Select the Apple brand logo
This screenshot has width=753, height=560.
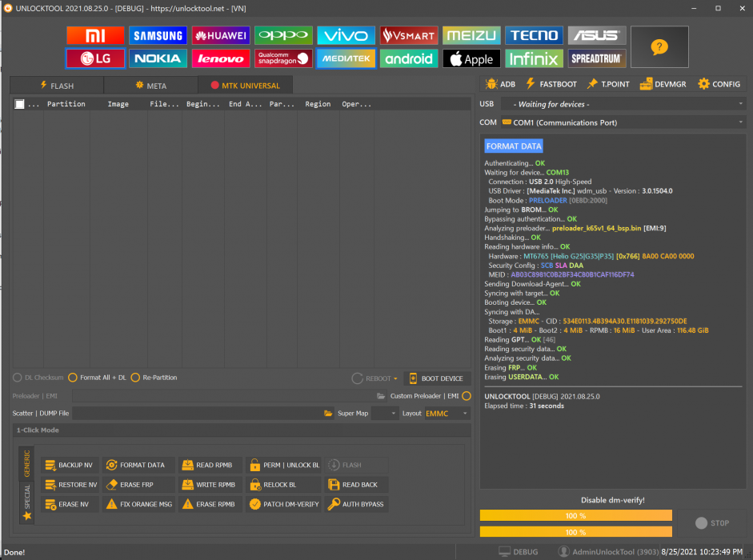pyautogui.click(x=471, y=58)
